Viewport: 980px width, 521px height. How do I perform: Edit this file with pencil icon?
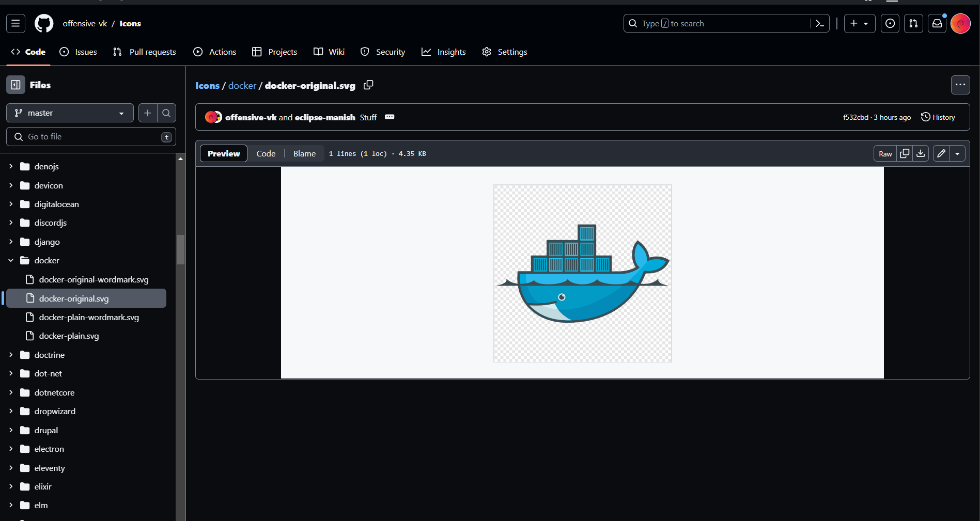pyautogui.click(x=941, y=154)
